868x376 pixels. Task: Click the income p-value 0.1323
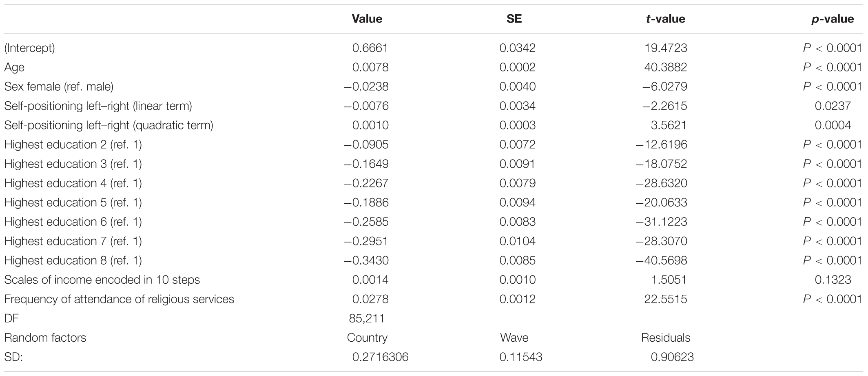tap(833, 280)
